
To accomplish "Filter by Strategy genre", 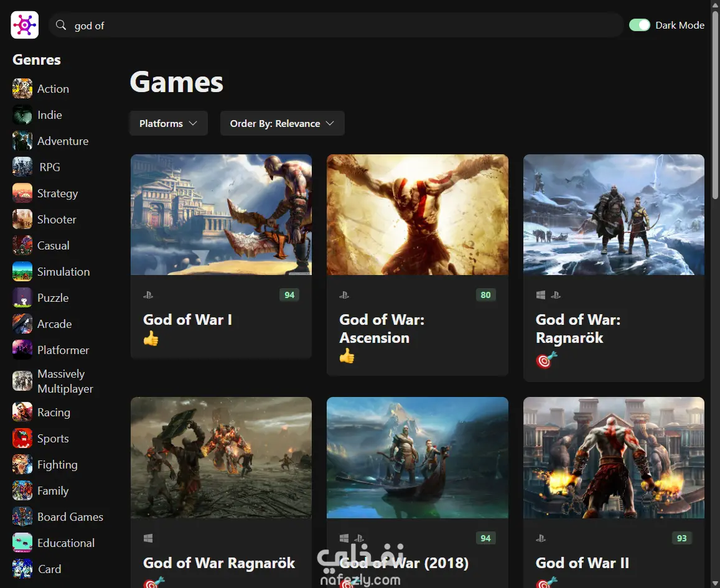I will coord(57,194).
